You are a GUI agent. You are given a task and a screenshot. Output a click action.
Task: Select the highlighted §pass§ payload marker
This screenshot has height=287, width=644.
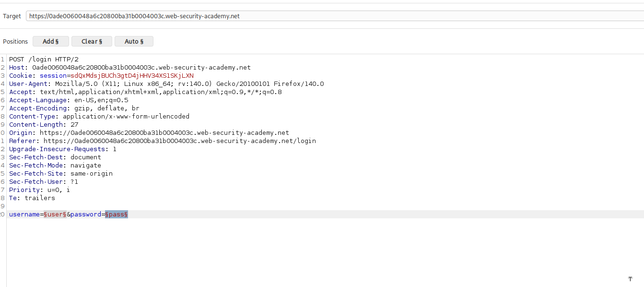click(117, 215)
